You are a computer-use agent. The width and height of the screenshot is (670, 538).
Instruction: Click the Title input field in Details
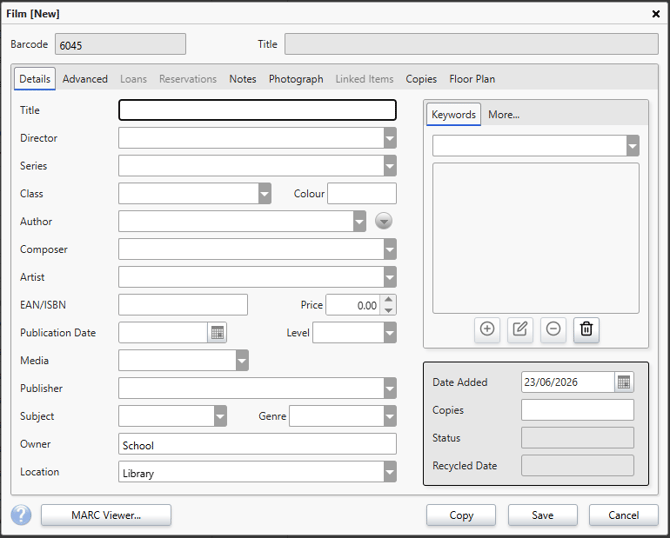(x=257, y=110)
